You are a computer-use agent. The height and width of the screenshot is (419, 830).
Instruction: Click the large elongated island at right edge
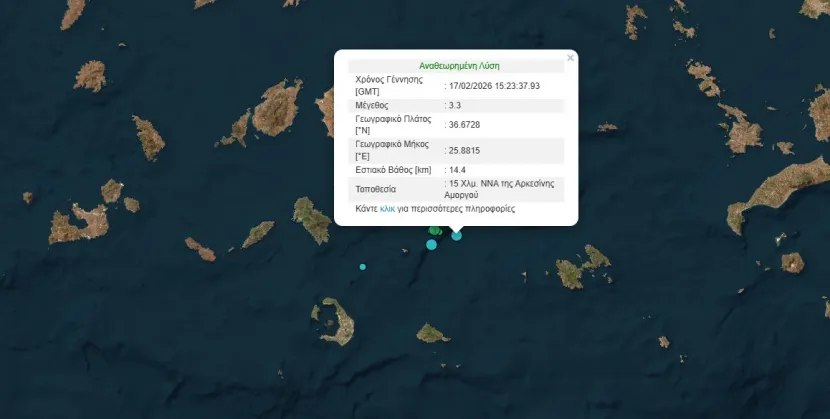tap(777, 193)
